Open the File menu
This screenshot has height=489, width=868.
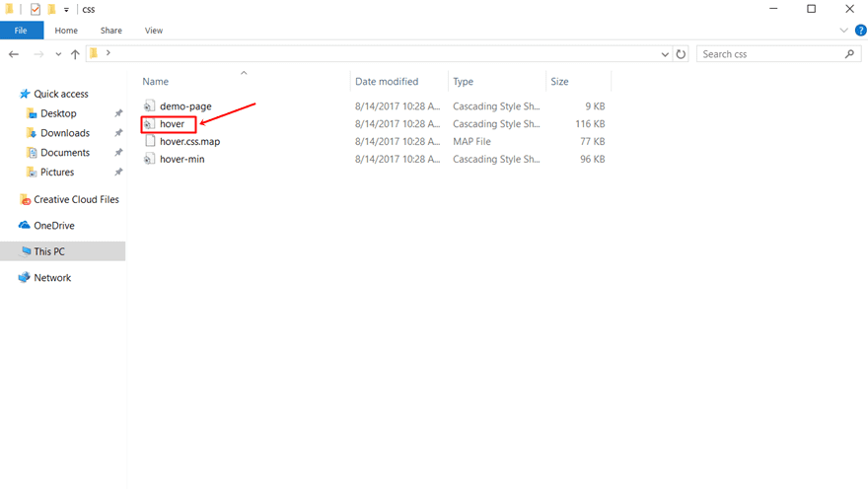pos(21,31)
